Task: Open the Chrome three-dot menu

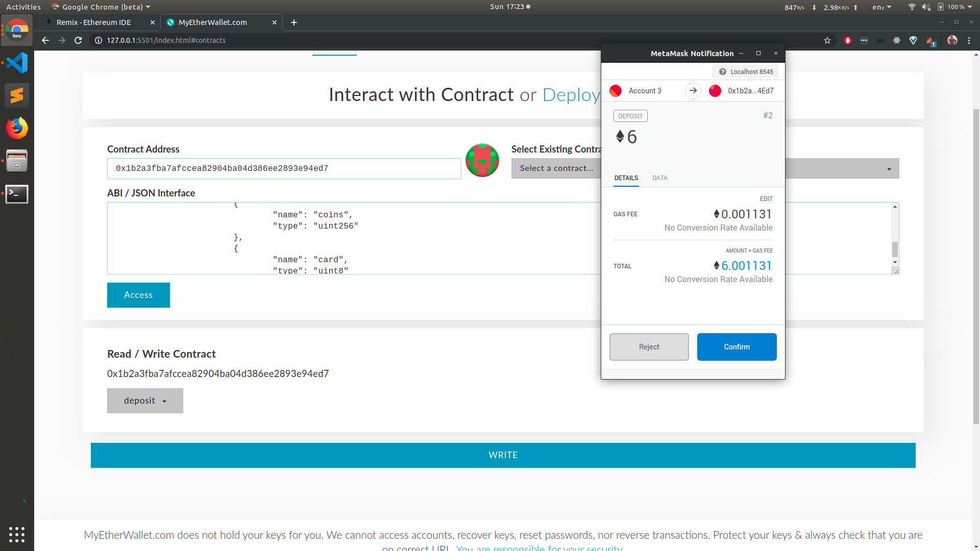Action: point(969,40)
